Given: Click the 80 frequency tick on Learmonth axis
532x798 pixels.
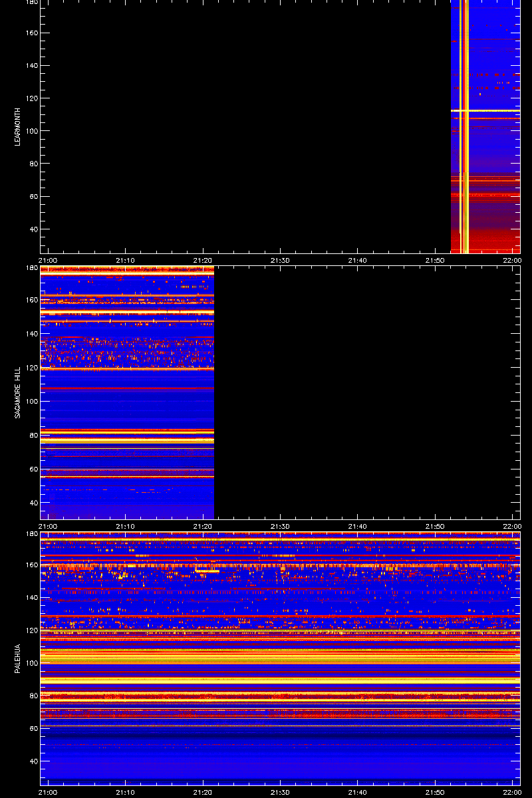Looking at the screenshot, I should pyautogui.click(x=33, y=164).
